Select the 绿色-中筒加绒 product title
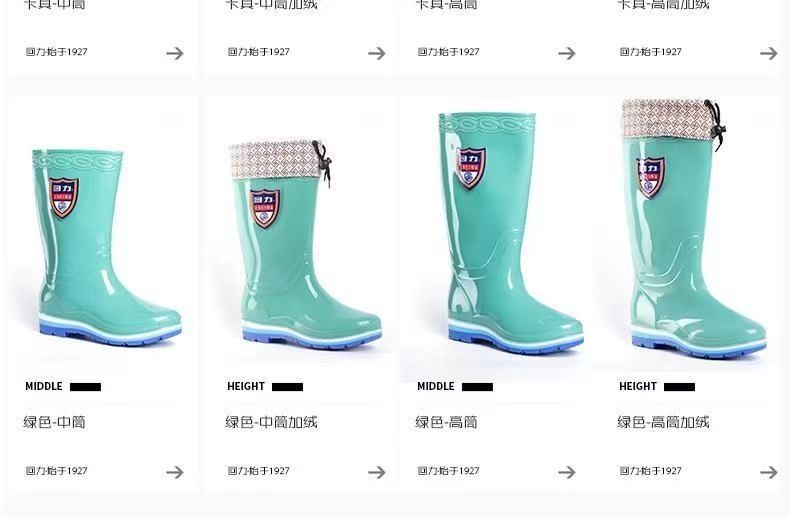 tap(271, 422)
